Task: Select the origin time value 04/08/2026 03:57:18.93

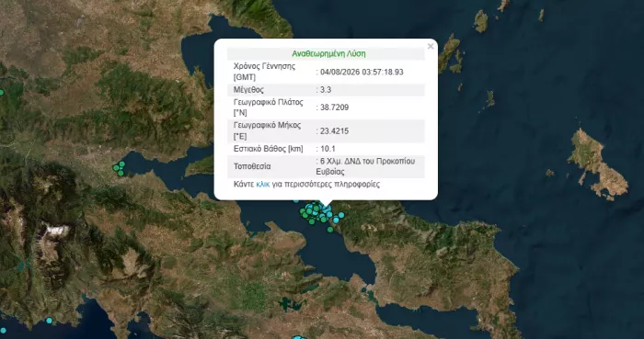Action: click(362, 73)
